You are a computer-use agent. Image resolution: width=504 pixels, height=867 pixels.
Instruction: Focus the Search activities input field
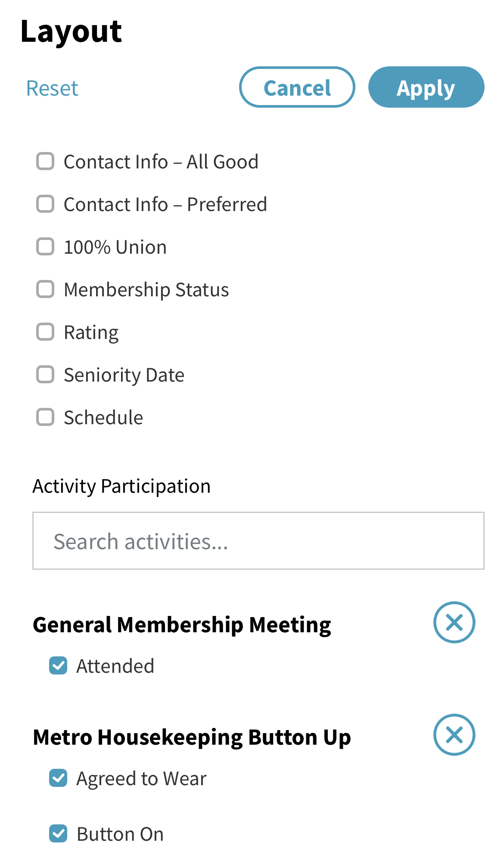258,541
